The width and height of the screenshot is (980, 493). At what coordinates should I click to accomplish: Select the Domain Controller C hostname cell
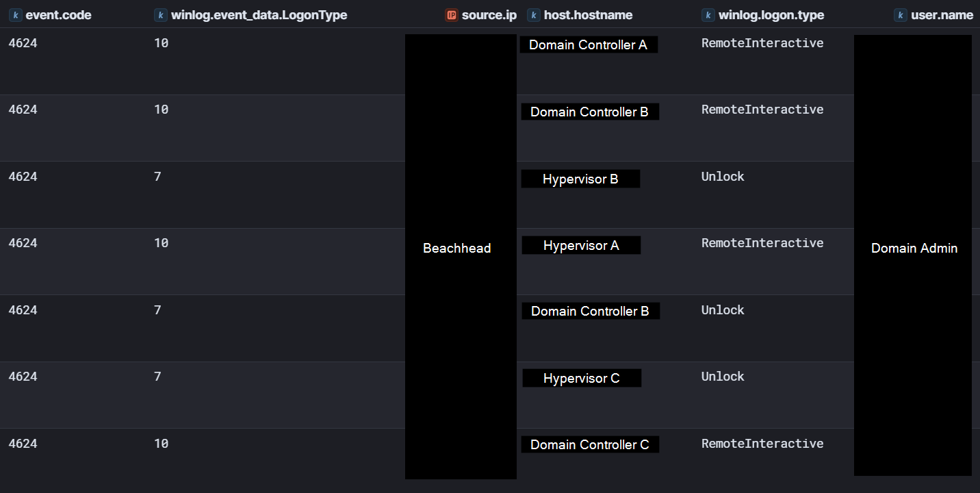[x=589, y=445]
